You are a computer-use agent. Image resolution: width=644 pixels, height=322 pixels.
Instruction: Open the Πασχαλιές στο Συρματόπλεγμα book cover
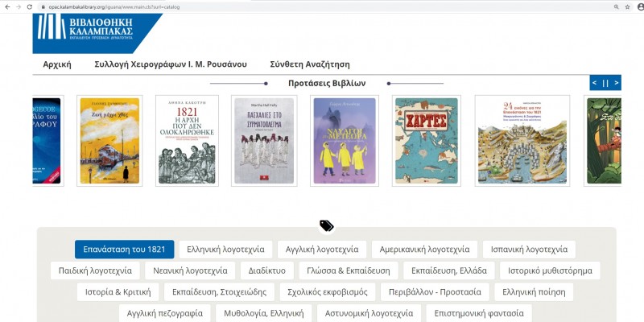pyautogui.click(x=264, y=141)
